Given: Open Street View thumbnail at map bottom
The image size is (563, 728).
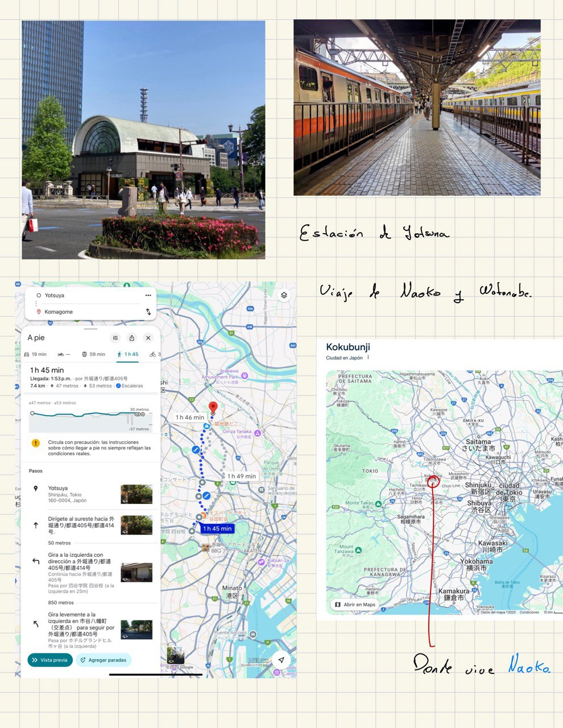Looking at the screenshot, I should [176, 655].
